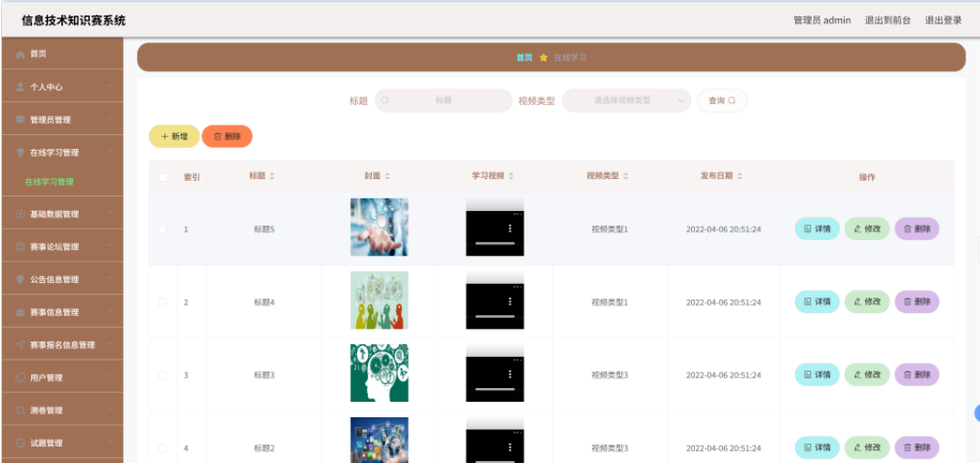Expand the 管理员管理 chevron

[109, 119]
